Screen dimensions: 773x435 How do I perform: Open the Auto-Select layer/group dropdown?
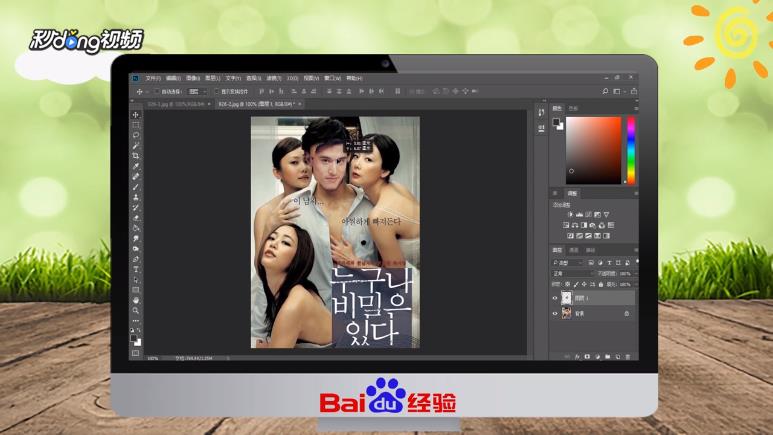click(197, 91)
